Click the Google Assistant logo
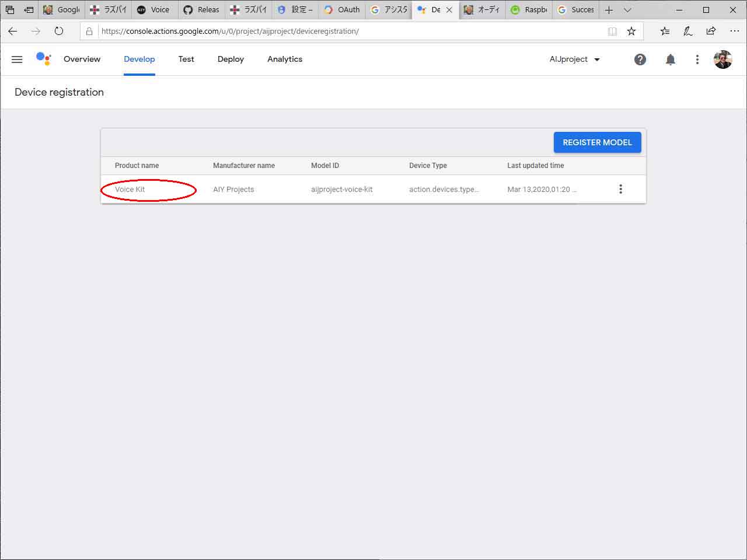Image resolution: width=747 pixels, height=560 pixels. point(44,59)
